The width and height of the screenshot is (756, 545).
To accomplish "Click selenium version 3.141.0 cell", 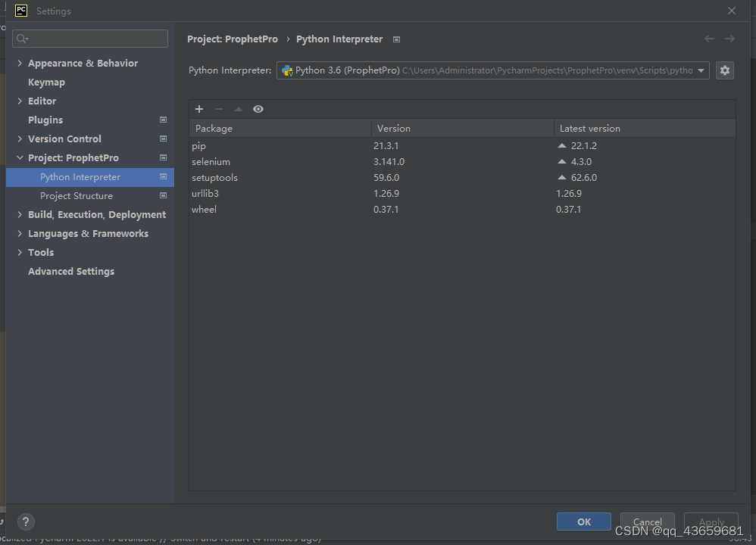I will click(389, 161).
